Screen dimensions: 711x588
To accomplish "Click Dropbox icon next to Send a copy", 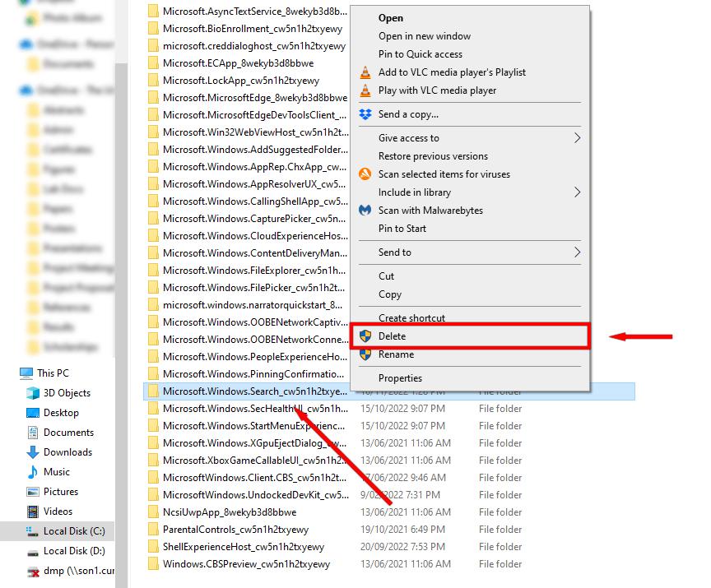I will [x=365, y=114].
